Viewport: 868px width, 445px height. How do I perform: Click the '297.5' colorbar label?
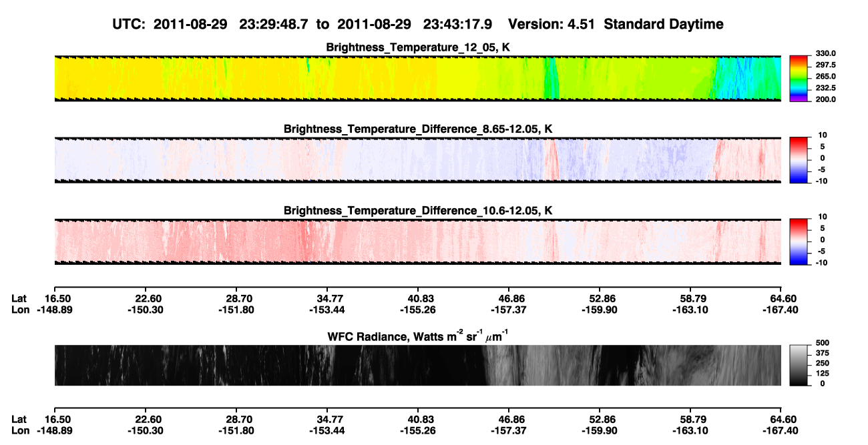[x=826, y=65]
